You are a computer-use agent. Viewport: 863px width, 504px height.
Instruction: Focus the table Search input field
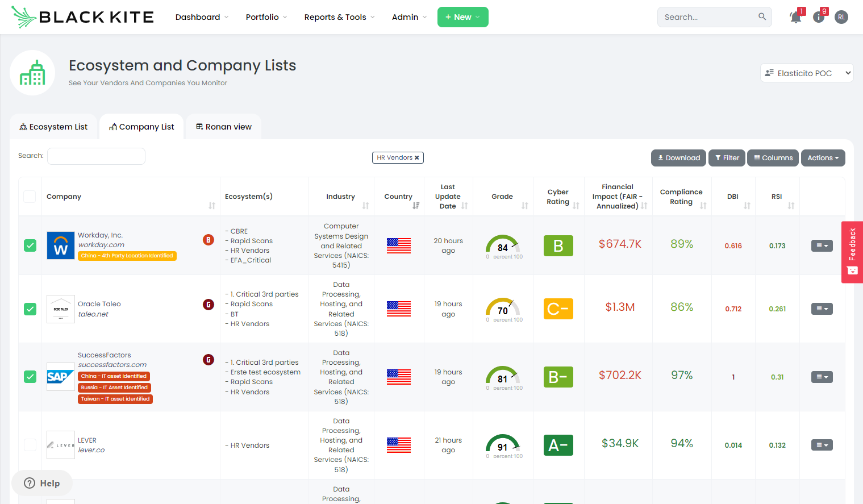(96, 156)
